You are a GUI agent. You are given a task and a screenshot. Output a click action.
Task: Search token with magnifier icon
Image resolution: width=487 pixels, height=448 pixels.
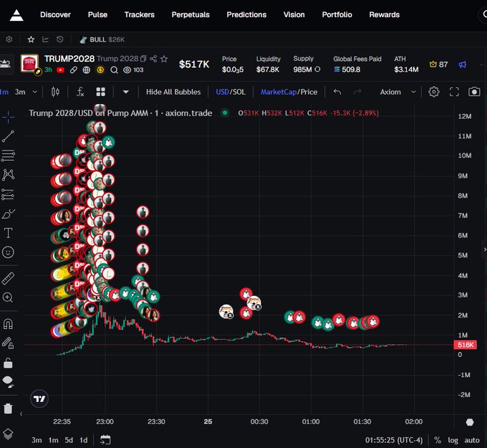pyautogui.click(x=114, y=70)
